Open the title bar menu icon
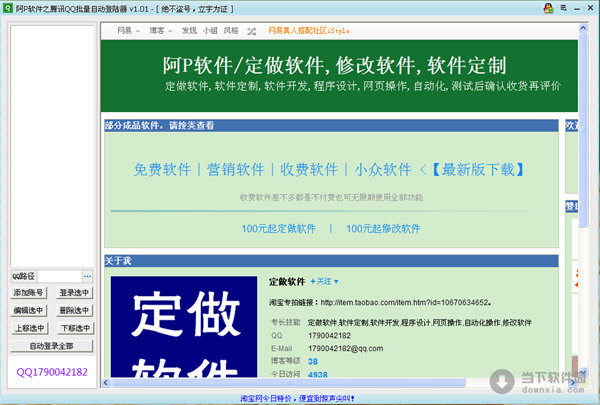Viewport: 600px width, 405px height. [x=563, y=8]
